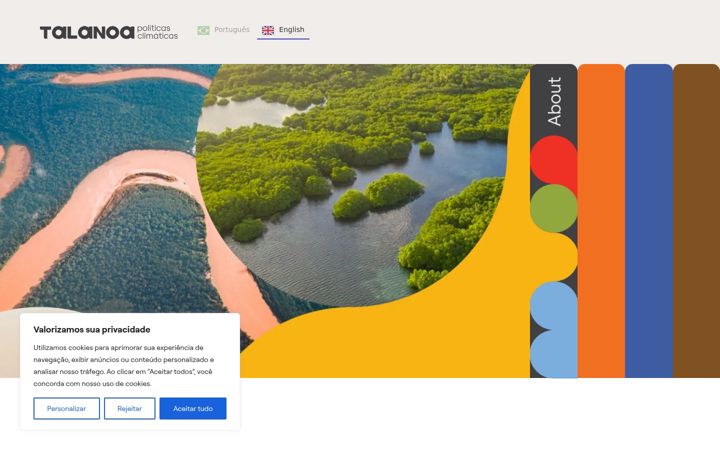720x450 pixels.
Task: Accept cookies with Aceitar tudo
Action: click(x=193, y=408)
